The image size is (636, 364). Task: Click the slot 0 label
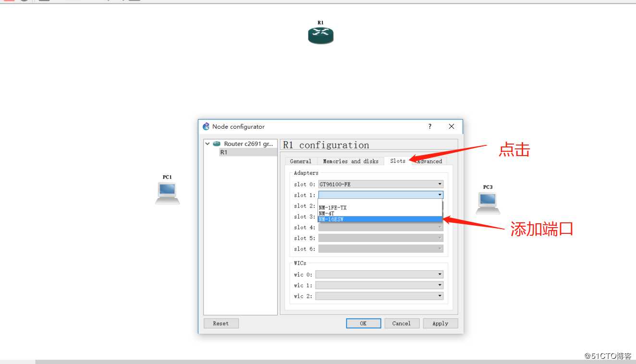click(x=305, y=184)
